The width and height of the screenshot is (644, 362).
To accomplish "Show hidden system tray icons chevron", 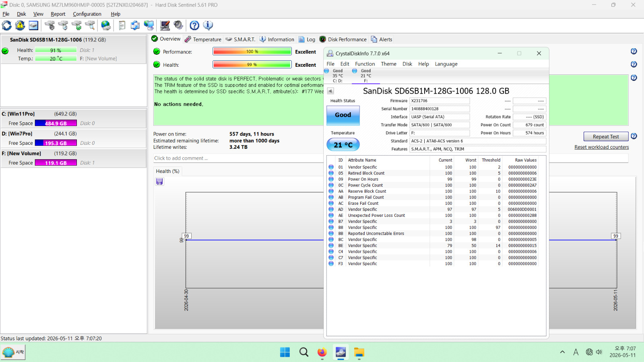I will [x=562, y=352].
